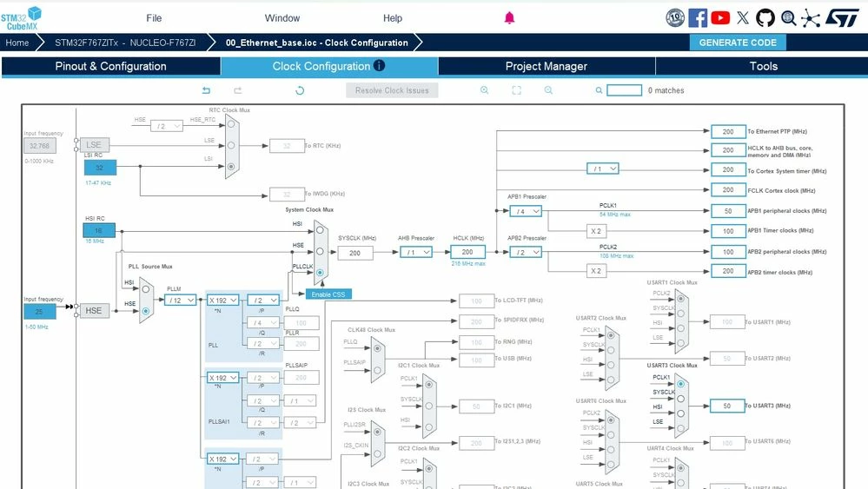Viewport: 868px width, 489px height.
Task: Open STM32F767ZITx NUCLEO-F767ZI breadcrumb
Action: [x=125, y=43]
